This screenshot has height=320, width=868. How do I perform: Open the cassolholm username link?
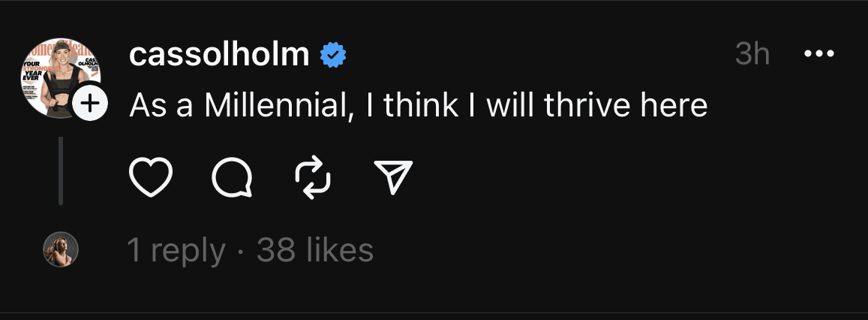219,55
